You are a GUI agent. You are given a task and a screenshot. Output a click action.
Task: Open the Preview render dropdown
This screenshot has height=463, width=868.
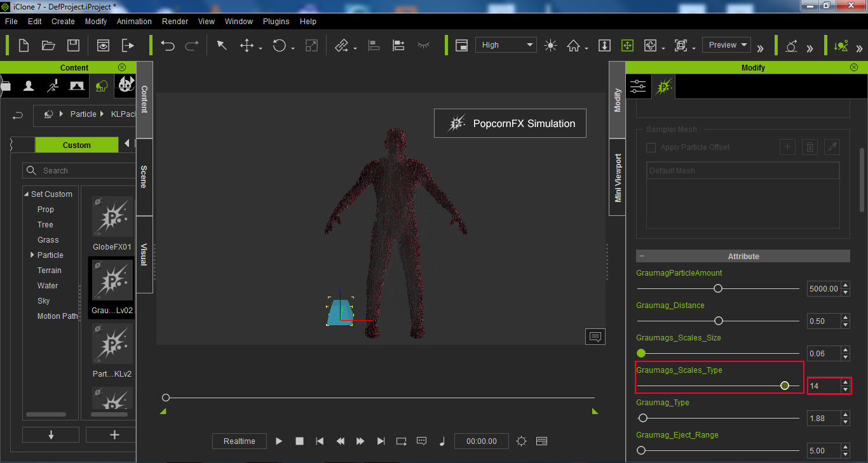pos(726,45)
